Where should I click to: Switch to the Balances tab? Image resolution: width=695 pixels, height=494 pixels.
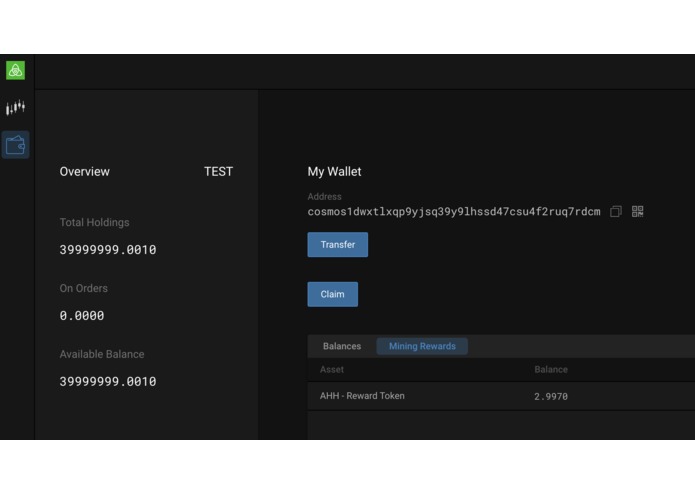click(x=342, y=346)
